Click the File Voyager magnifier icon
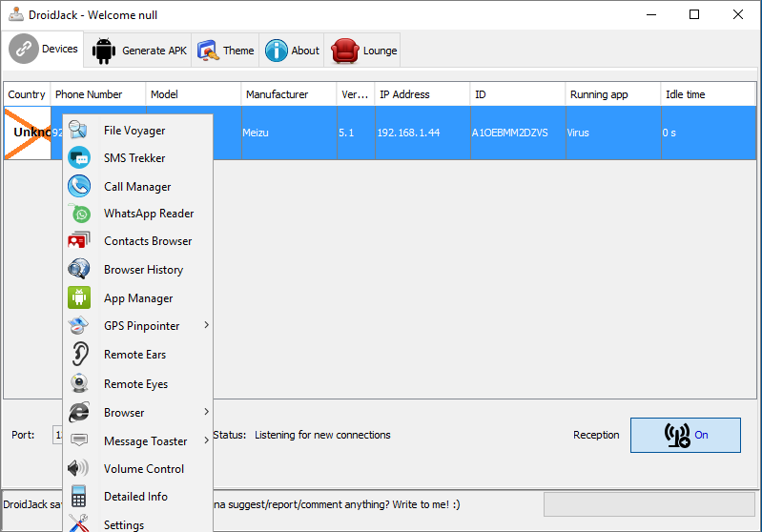762x532 pixels. tap(78, 130)
